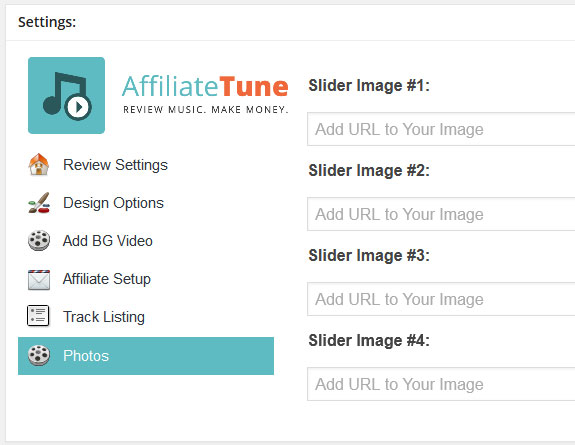The width and height of the screenshot is (575, 445).
Task: Click the Slider Image #1 label
Action: coord(369,85)
